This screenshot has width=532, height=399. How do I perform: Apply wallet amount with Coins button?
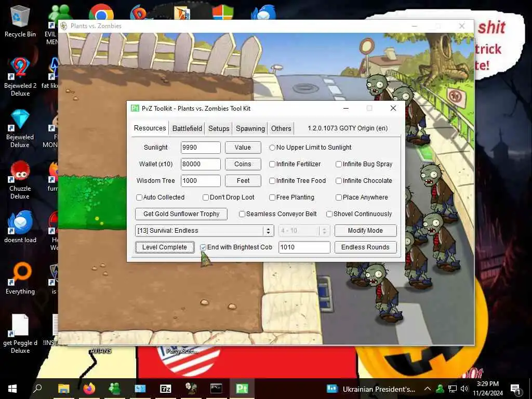[x=243, y=164]
